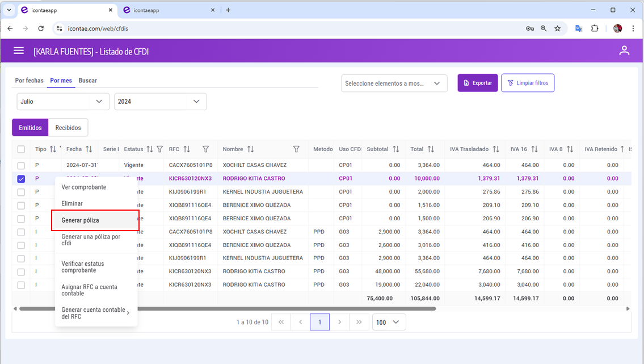The image size is (644, 364).
Task: Click browser reload page icon
Action: (41, 28)
